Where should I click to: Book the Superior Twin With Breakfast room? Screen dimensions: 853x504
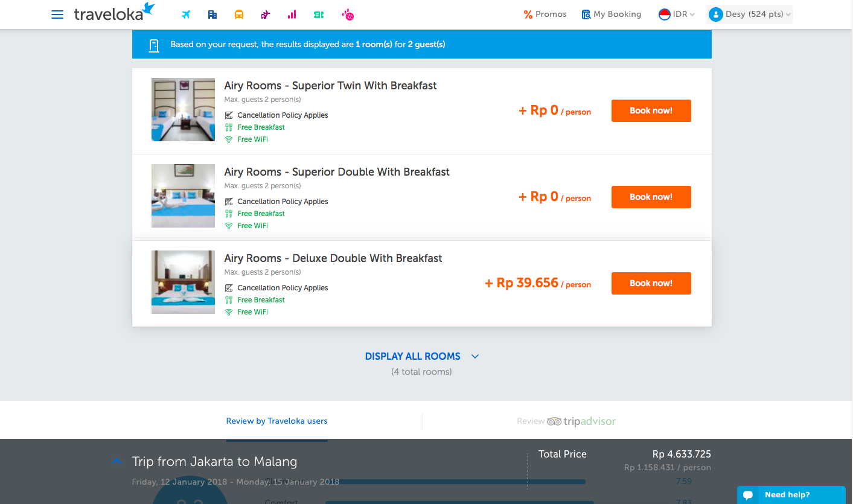(651, 111)
